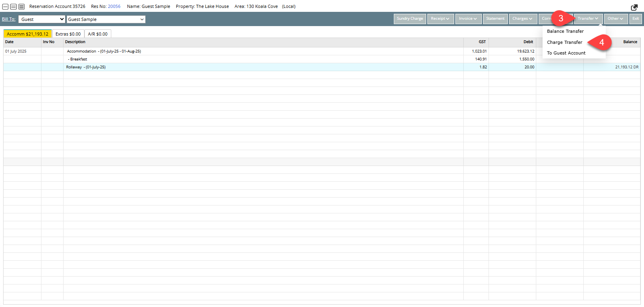Click the Debit column header
The image size is (644, 307).
click(x=512, y=42)
